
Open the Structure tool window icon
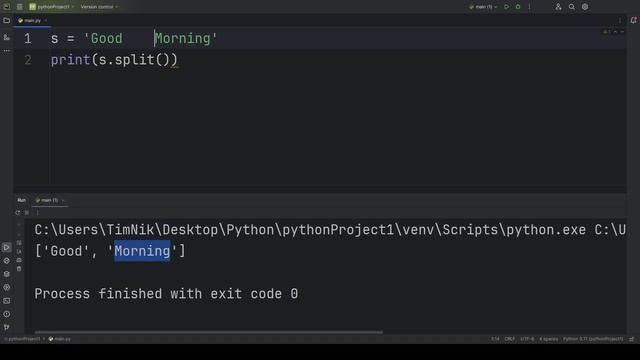pos(7,38)
